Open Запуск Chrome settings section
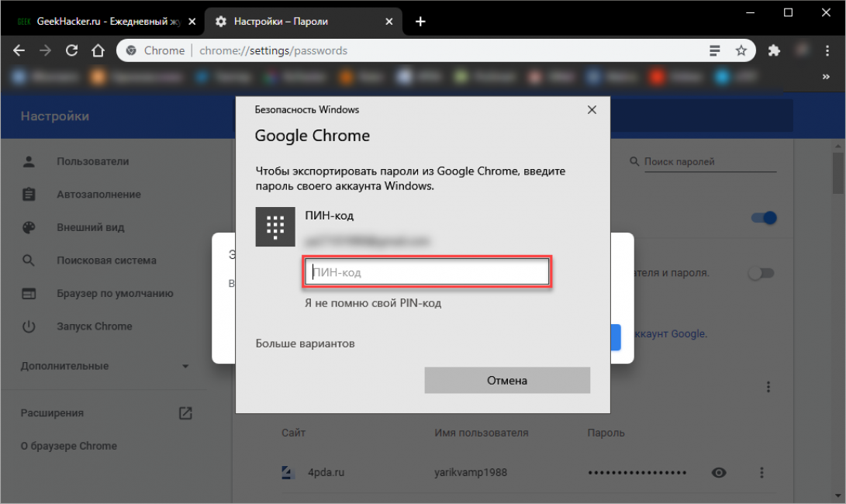This screenshot has height=504, width=846. point(95,326)
